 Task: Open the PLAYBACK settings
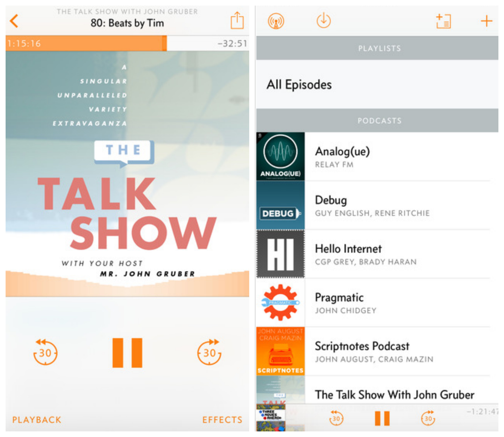(x=37, y=420)
